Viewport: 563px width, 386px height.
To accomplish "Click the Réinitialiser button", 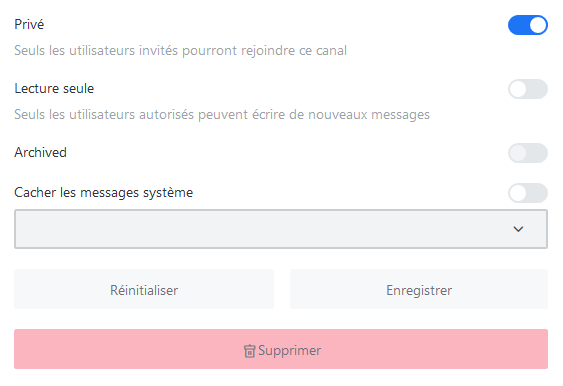I will coord(144,289).
